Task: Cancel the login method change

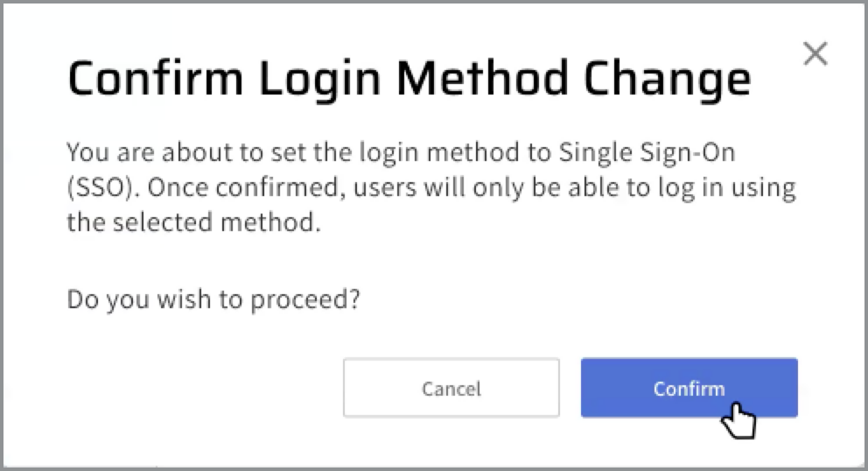Action: (x=451, y=388)
